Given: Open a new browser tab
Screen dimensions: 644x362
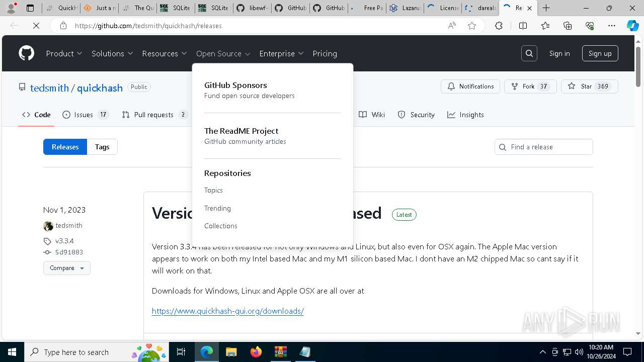Looking at the screenshot, I should 546,8.
